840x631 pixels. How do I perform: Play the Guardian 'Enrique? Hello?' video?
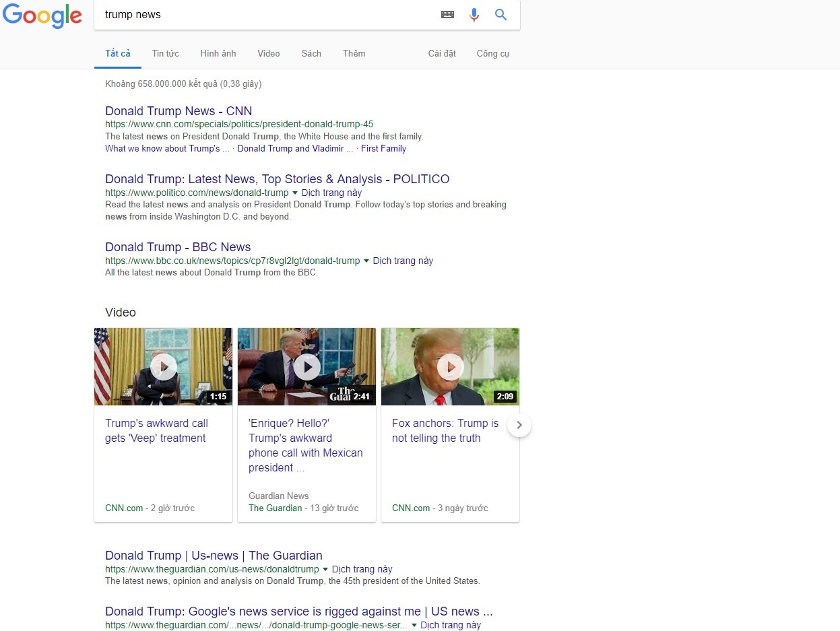click(x=306, y=366)
